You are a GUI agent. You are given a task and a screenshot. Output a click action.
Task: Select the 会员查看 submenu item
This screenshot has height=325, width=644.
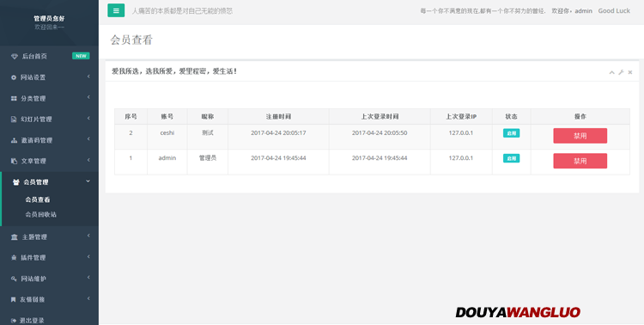(38, 199)
